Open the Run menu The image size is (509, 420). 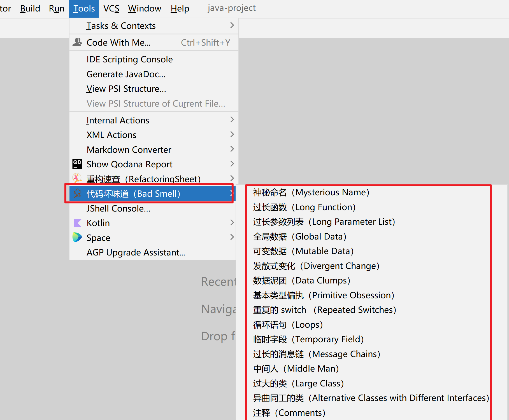(57, 8)
